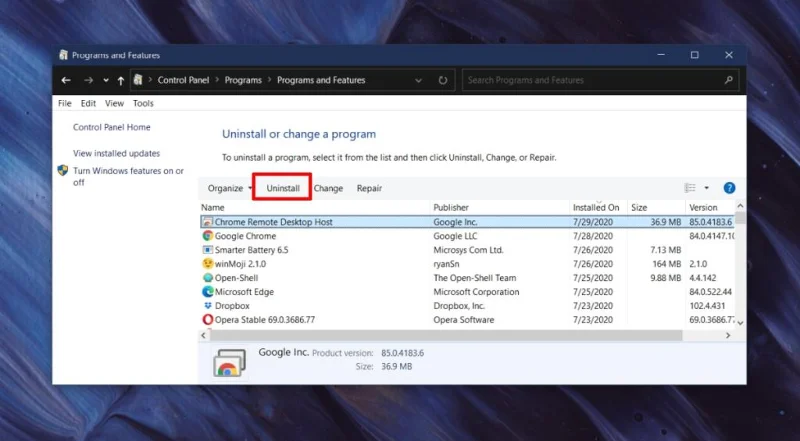The height and width of the screenshot is (441, 800).
Task: Open View installed updates link
Action: pos(116,153)
